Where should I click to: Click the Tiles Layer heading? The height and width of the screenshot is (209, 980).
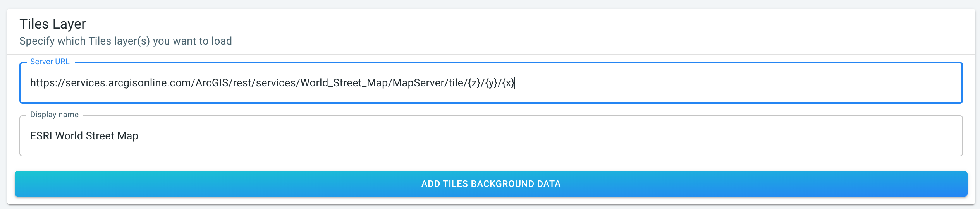pyautogui.click(x=53, y=24)
